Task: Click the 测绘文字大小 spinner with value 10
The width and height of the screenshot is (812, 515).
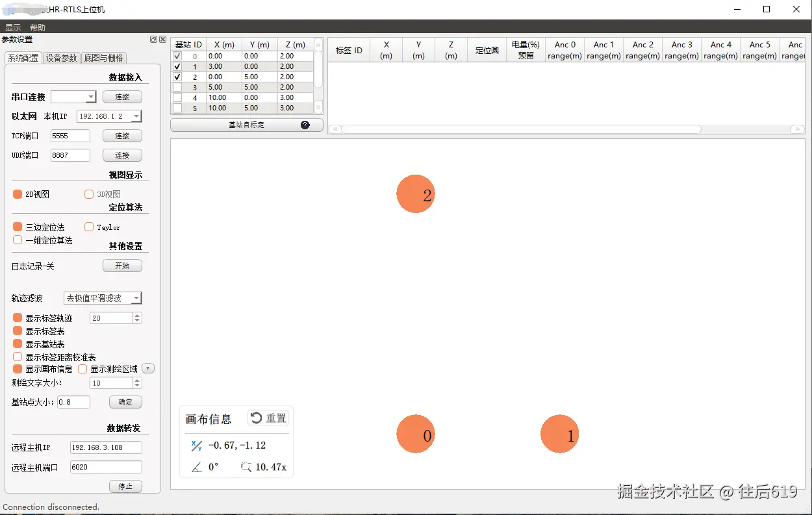Action: tap(116, 383)
